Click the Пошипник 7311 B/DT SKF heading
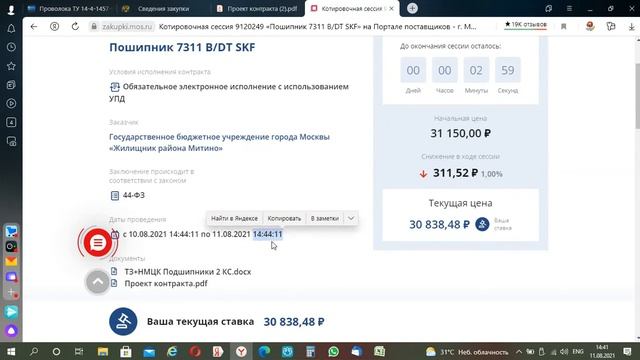Image resolution: width=640 pixels, height=360 pixels. (x=182, y=47)
